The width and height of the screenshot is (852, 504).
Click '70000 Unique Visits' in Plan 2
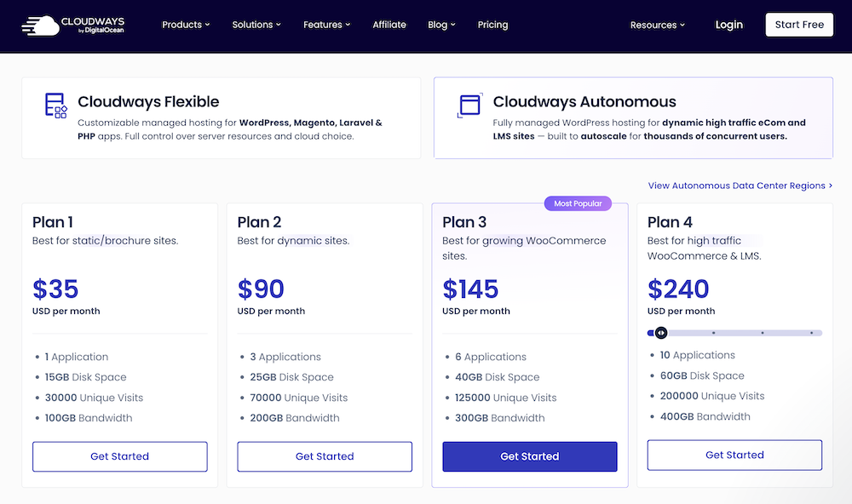[299, 398]
